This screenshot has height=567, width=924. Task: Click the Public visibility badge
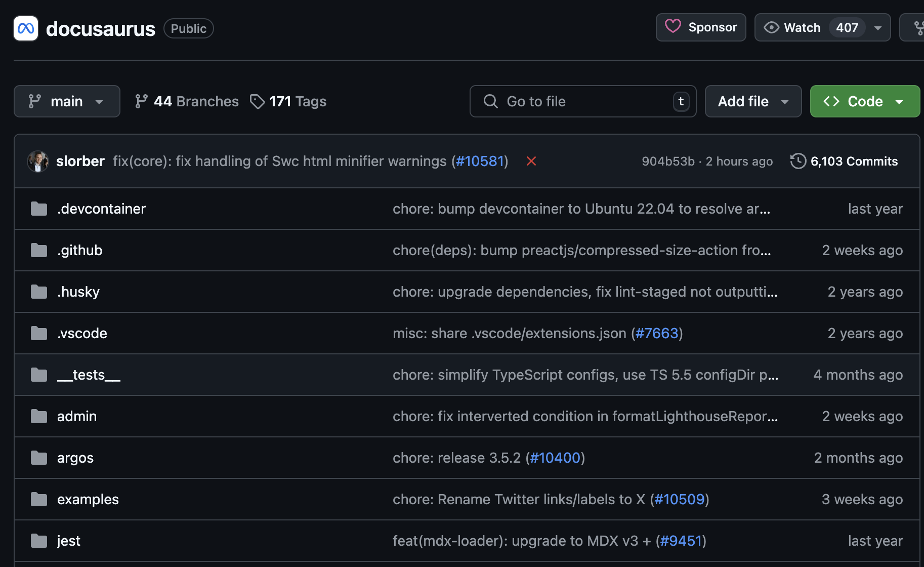coord(188,28)
